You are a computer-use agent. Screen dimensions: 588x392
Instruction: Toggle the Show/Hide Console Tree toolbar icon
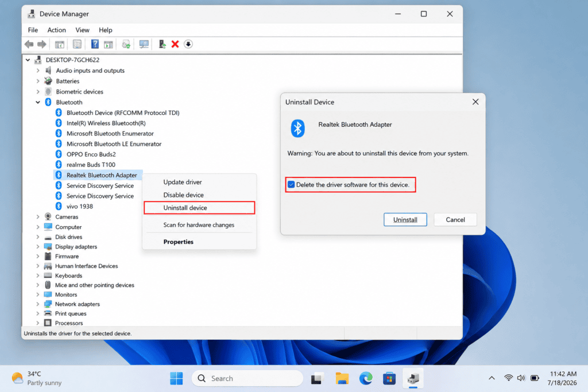tap(59, 44)
